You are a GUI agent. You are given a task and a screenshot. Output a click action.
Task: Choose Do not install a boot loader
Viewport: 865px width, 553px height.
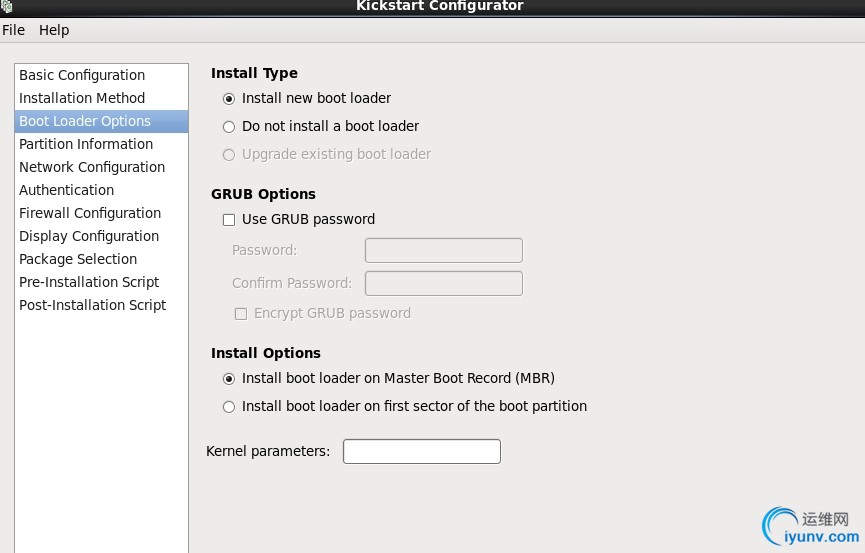coord(229,127)
